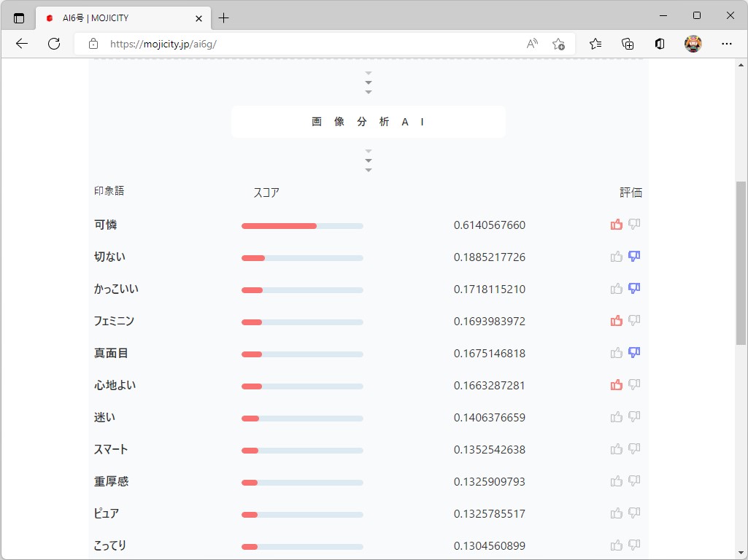Click the thumbs-down icon for 切ない

633,256
